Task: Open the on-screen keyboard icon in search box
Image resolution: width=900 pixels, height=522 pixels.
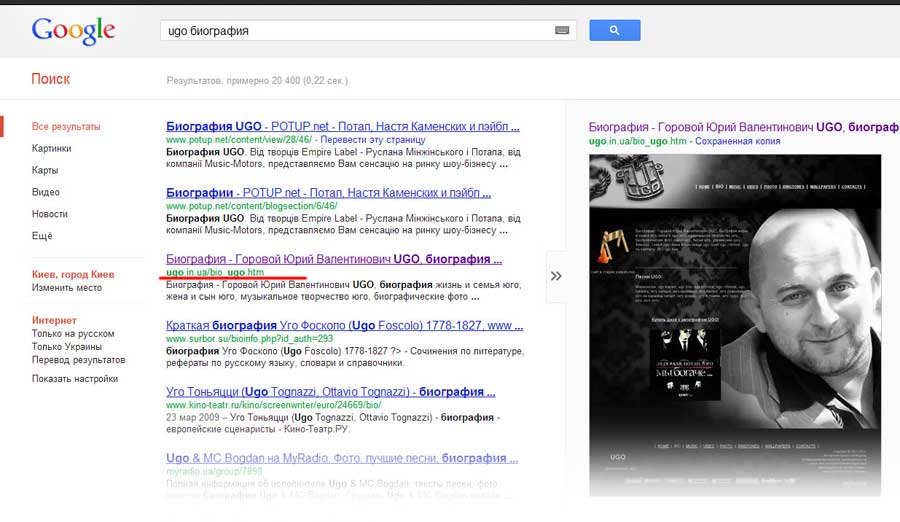Action: click(562, 30)
